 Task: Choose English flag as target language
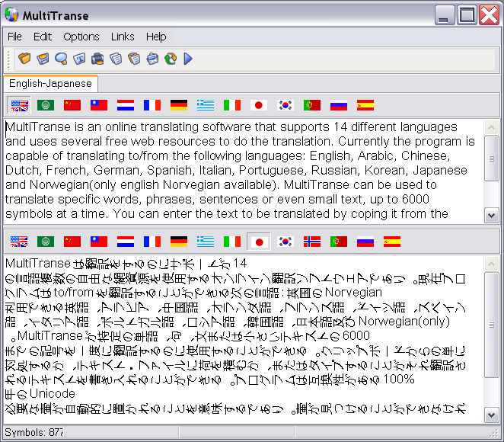(19, 242)
